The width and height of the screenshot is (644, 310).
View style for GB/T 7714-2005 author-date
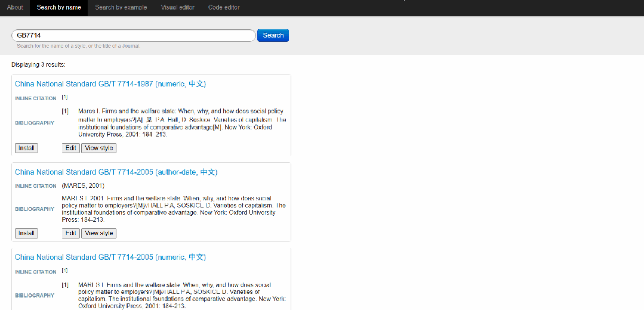98,233
